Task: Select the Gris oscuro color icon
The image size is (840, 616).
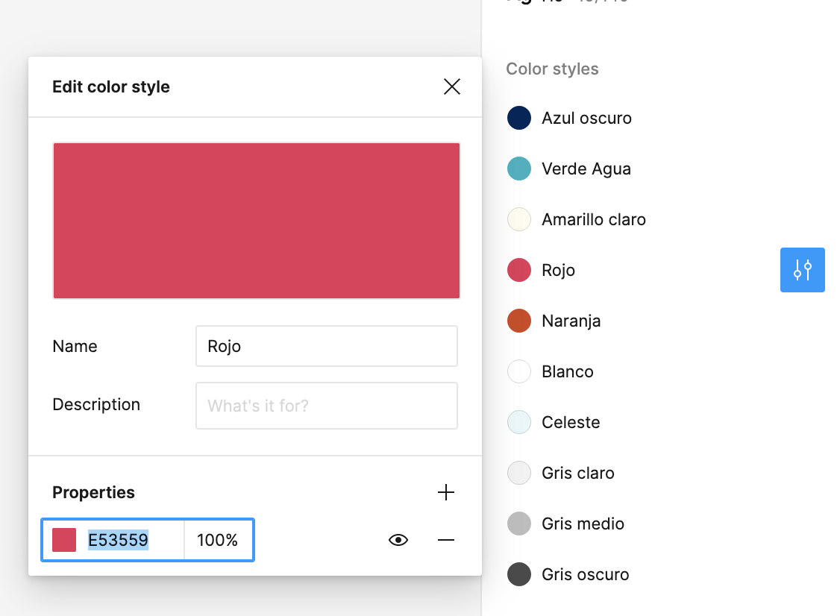Action: 518,574
